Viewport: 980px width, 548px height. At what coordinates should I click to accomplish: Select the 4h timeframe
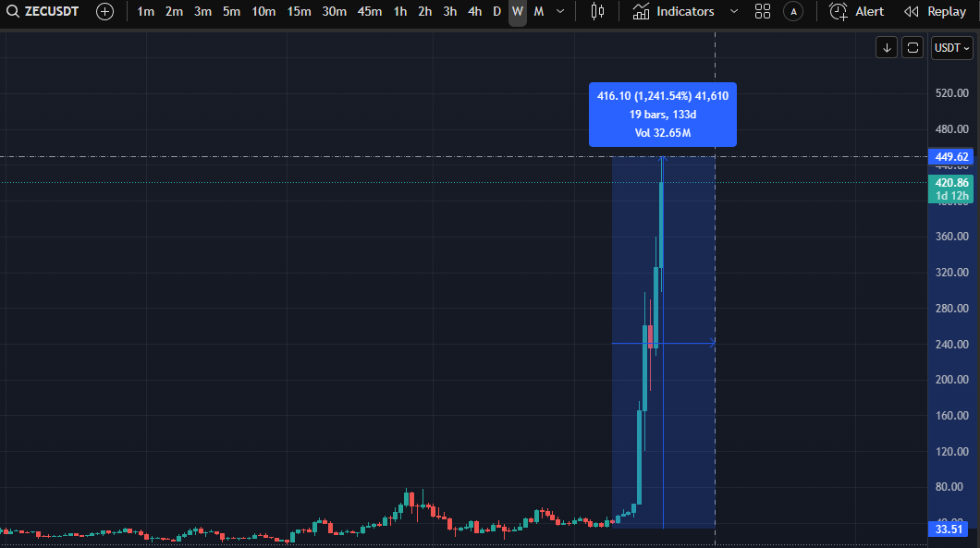pos(474,12)
